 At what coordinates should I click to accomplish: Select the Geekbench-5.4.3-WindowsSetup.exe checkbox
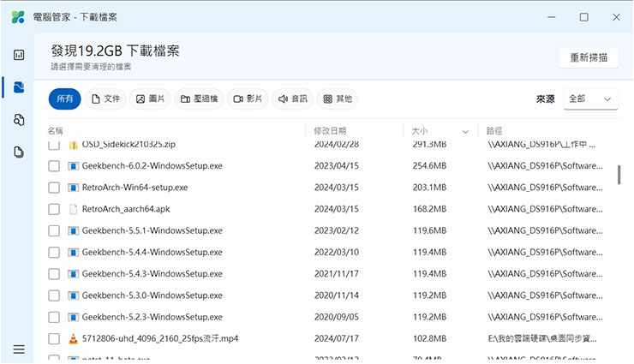coord(54,274)
